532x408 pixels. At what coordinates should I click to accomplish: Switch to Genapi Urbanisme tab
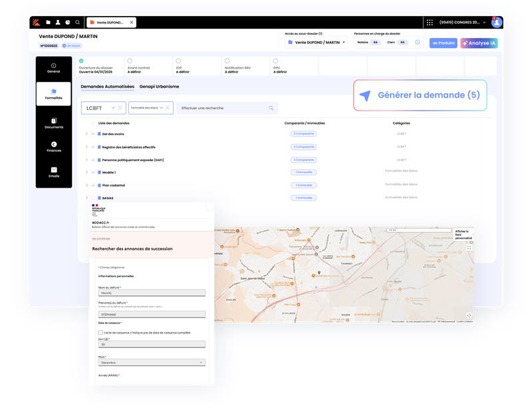pos(159,87)
